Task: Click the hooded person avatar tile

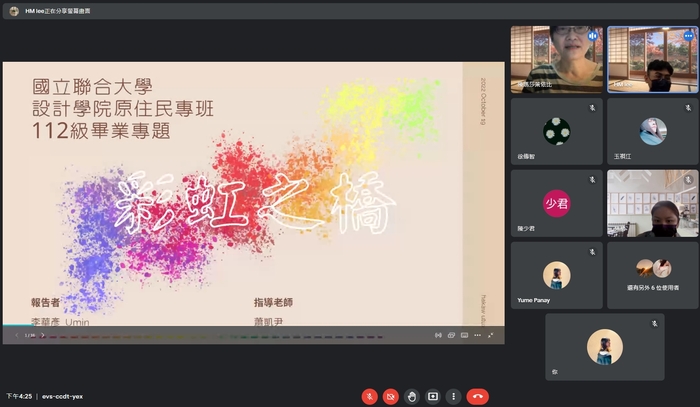Action: pos(653,132)
